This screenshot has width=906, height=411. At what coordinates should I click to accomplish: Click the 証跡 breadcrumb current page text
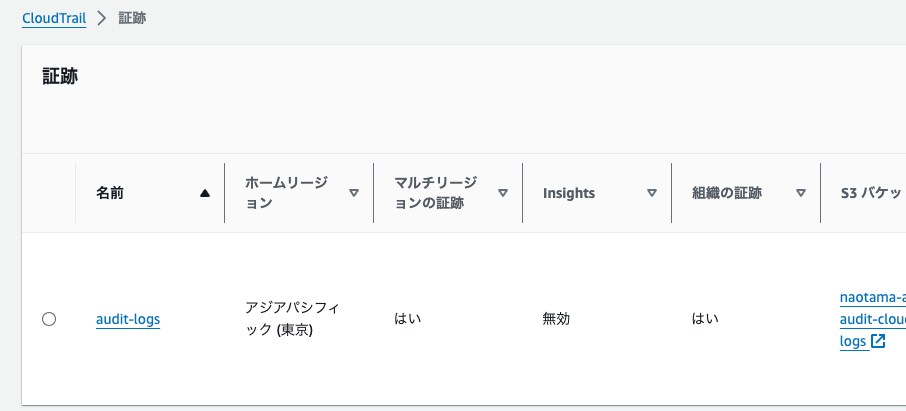tap(132, 18)
